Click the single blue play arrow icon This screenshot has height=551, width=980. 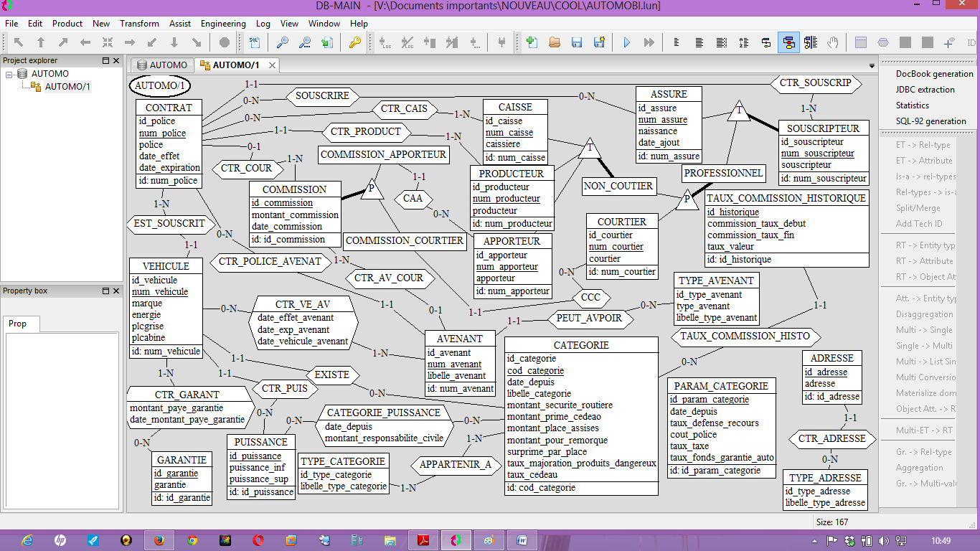click(x=626, y=42)
